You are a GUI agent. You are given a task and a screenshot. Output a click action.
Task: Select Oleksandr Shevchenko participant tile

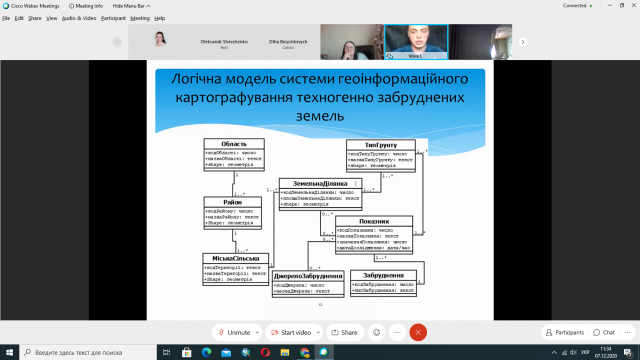[224, 42]
